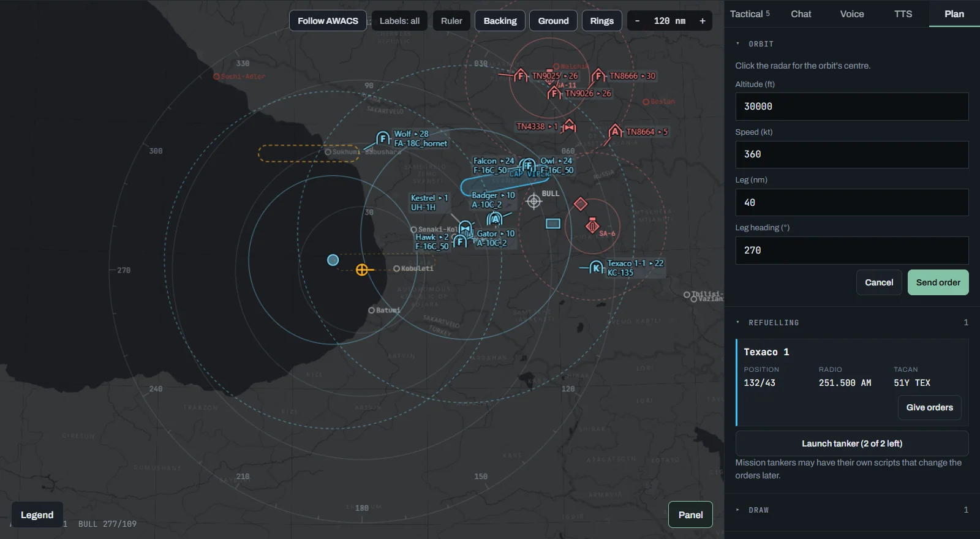Toggle Ground units display
Screen dimensions: 980x539
click(553, 21)
